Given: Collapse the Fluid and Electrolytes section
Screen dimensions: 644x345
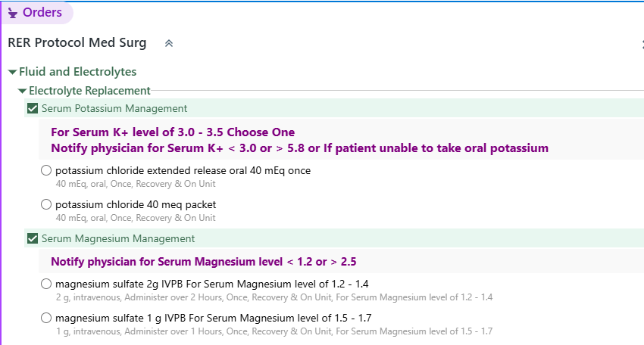Looking at the screenshot, I should pyautogui.click(x=12, y=72).
